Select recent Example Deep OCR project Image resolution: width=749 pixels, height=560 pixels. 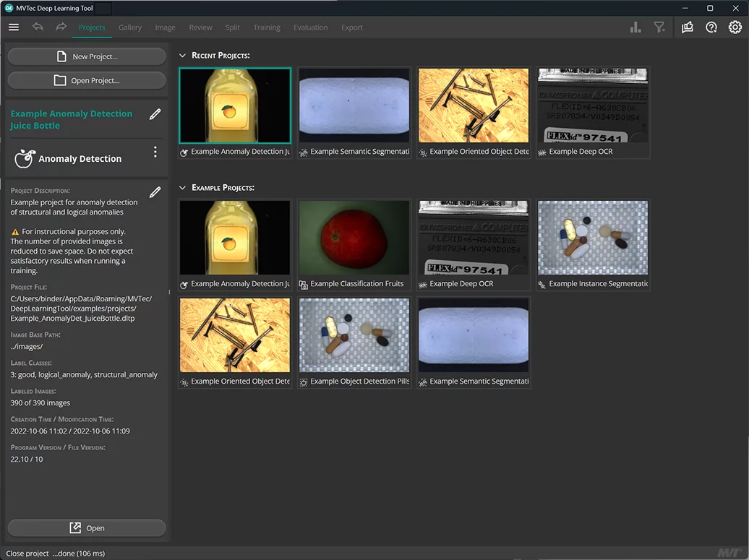[593, 105]
